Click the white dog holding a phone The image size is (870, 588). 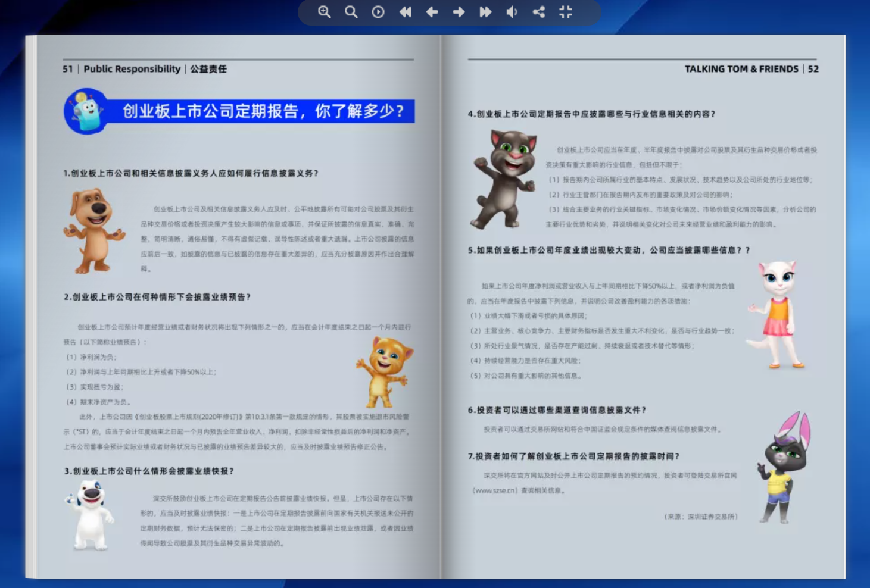click(x=89, y=515)
